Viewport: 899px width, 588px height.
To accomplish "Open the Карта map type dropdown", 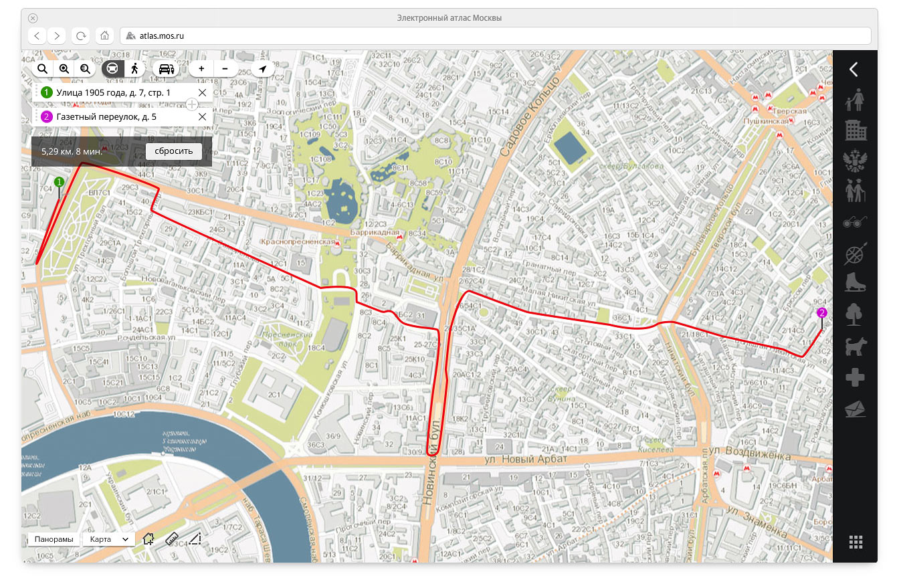I will tap(108, 539).
